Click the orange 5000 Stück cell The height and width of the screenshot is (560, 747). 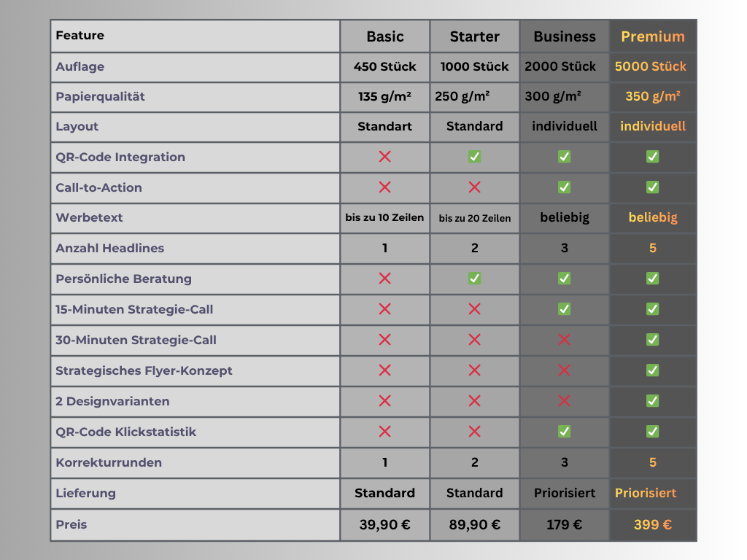[x=651, y=66]
